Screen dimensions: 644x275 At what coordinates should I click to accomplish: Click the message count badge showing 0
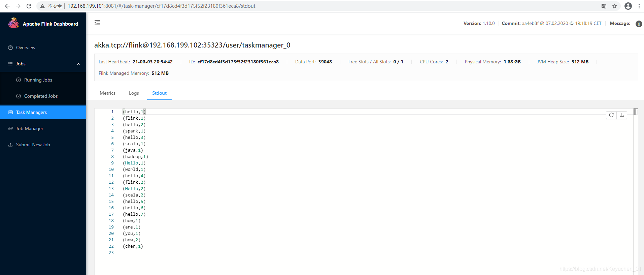point(639,24)
